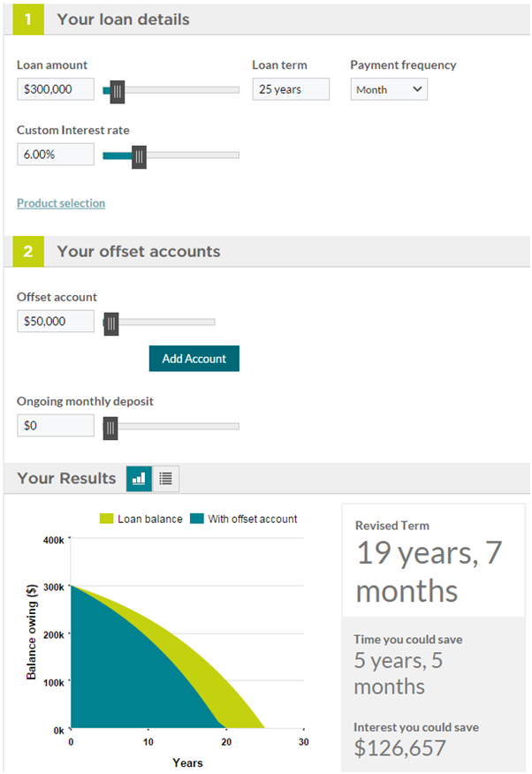This screenshot has width=532, height=774.
Task: Click the Add Account button
Action: pyautogui.click(x=194, y=359)
